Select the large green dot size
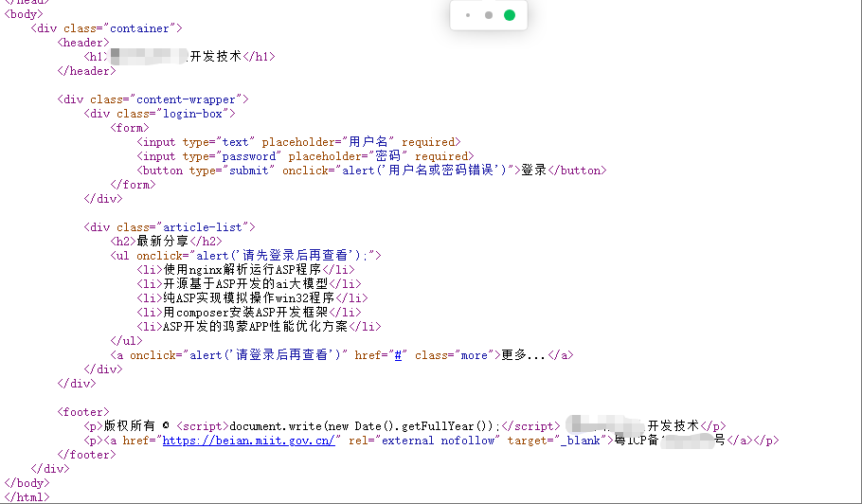Screen dimensions: 862x504 [x=510, y=15]
